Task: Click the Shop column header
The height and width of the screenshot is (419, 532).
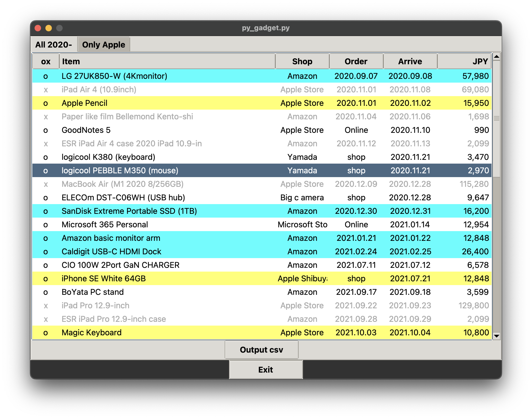Action: click(x=302, y=61)
